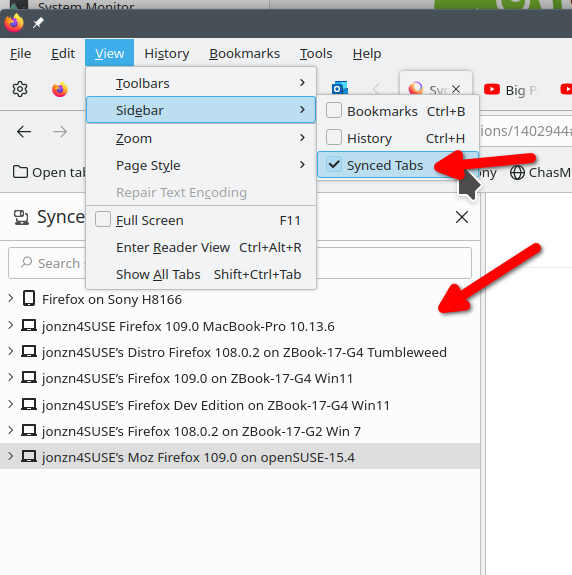
Task: Open the Help menu
Action: 367,54
